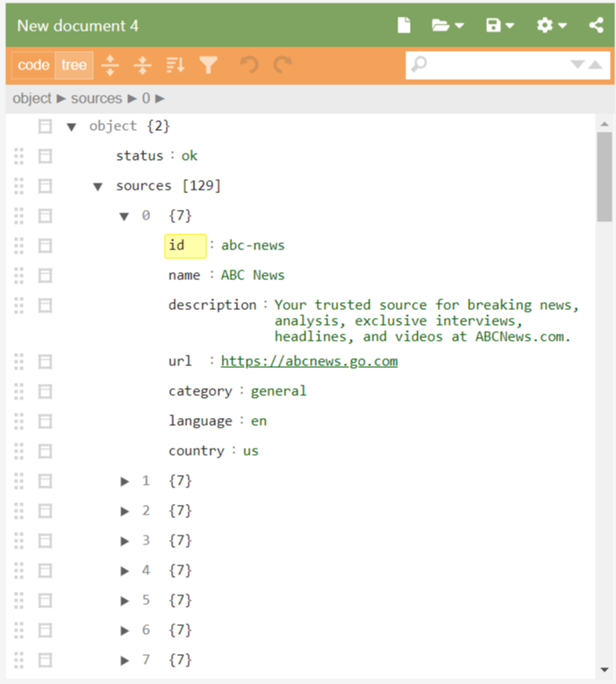Grab the drag handle of the country row
The height and width of the screenshot is (684, 616).
click(18, 451)
